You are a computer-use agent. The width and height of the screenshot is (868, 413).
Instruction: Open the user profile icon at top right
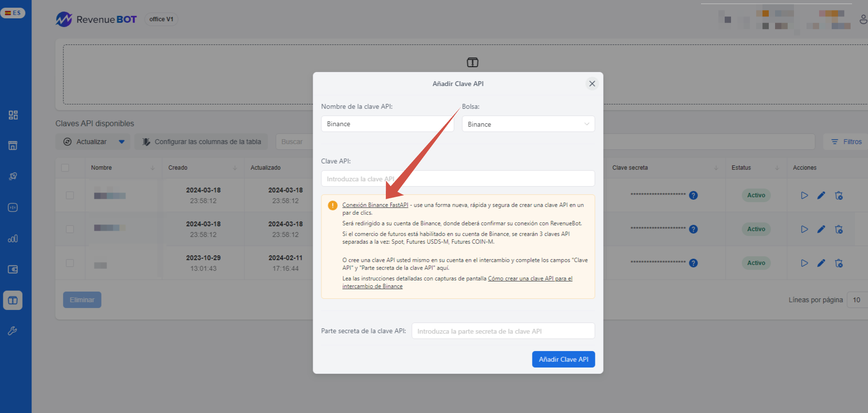coord(863,19)
